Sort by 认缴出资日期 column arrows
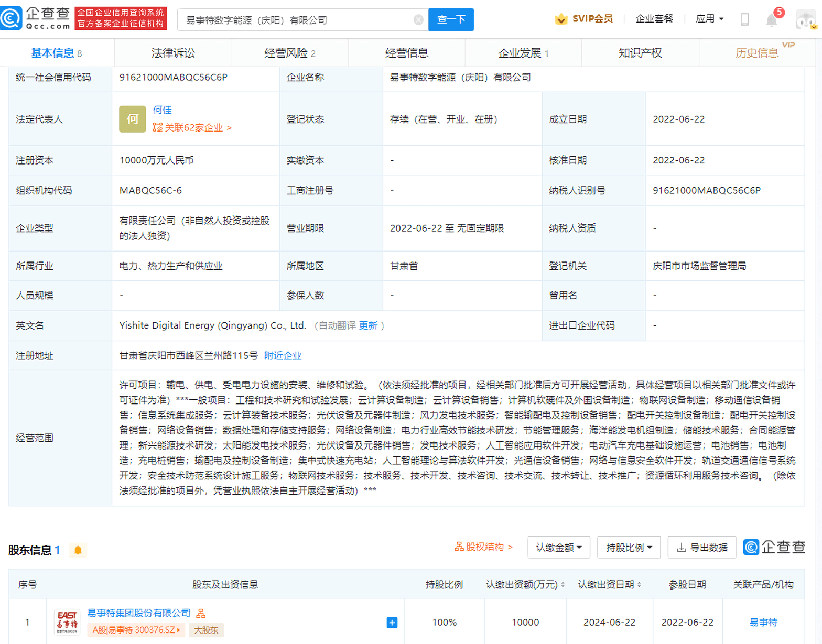This screenshot has width=822, height=644. (x=639, y=584)
